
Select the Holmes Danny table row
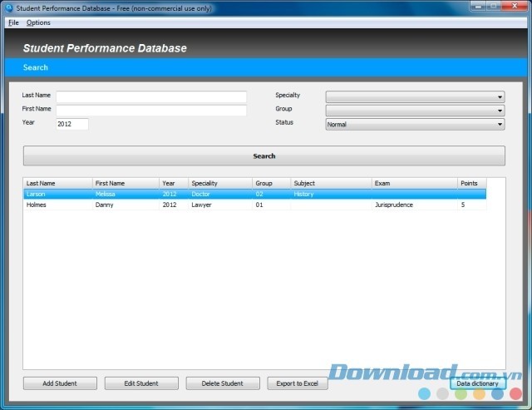[x=249, y=205]
